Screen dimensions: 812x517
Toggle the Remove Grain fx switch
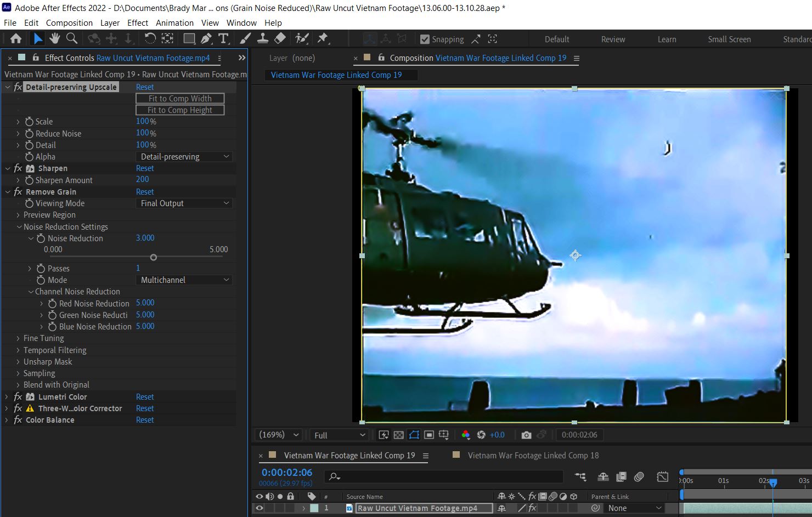18,192
